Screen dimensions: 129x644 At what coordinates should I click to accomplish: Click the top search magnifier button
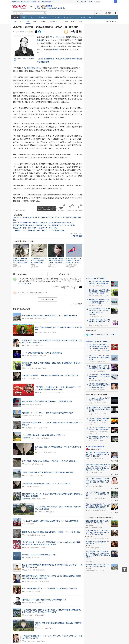pyautogui.click(x=115, y=2)
